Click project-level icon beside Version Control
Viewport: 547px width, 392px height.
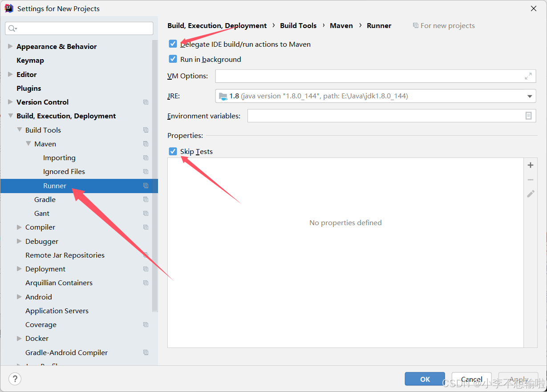coord(146,102)
